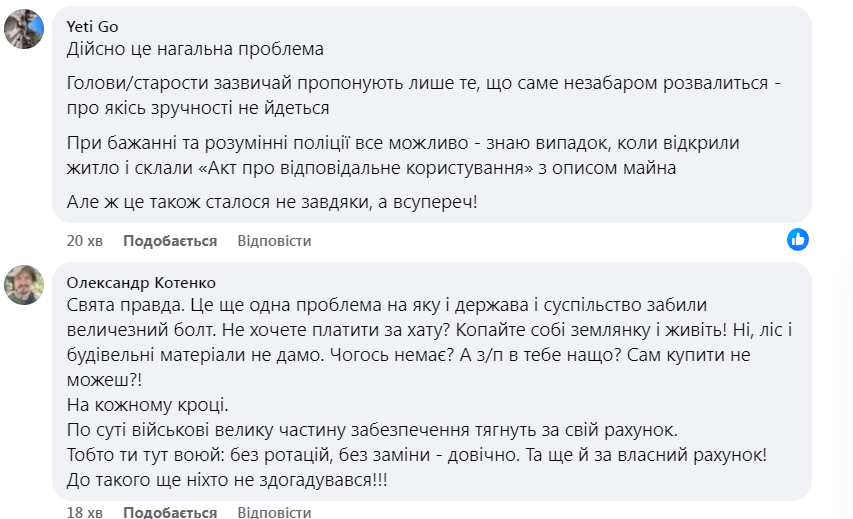
Task: Like Yeti Go's comment with Подобається
Action: coord(170,241)
